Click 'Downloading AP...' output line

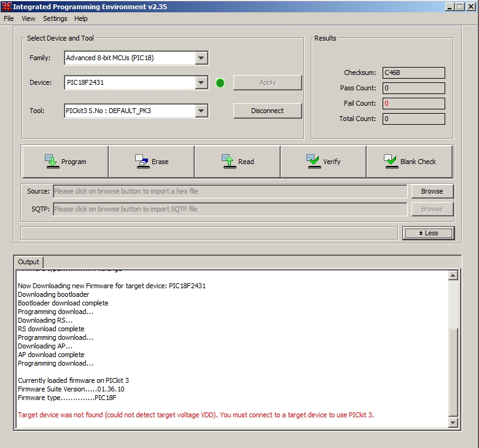pyautogui.click(x=45, y=346)
